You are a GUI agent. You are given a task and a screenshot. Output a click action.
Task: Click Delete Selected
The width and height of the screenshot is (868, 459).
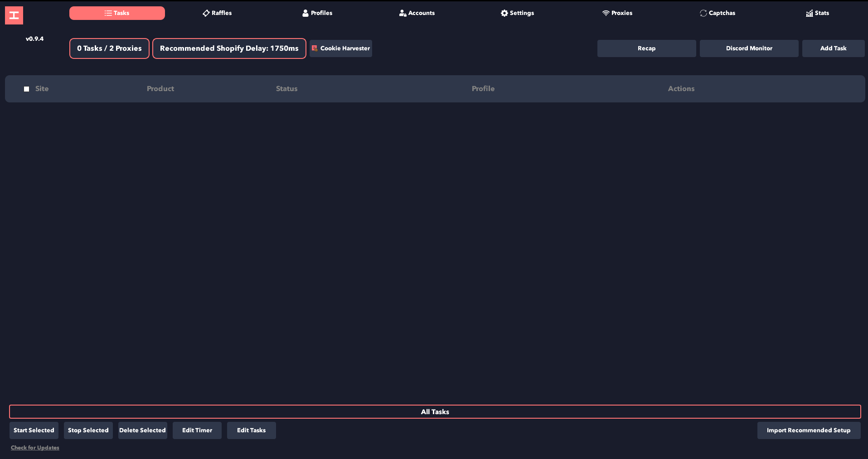(x=142, y=430)
